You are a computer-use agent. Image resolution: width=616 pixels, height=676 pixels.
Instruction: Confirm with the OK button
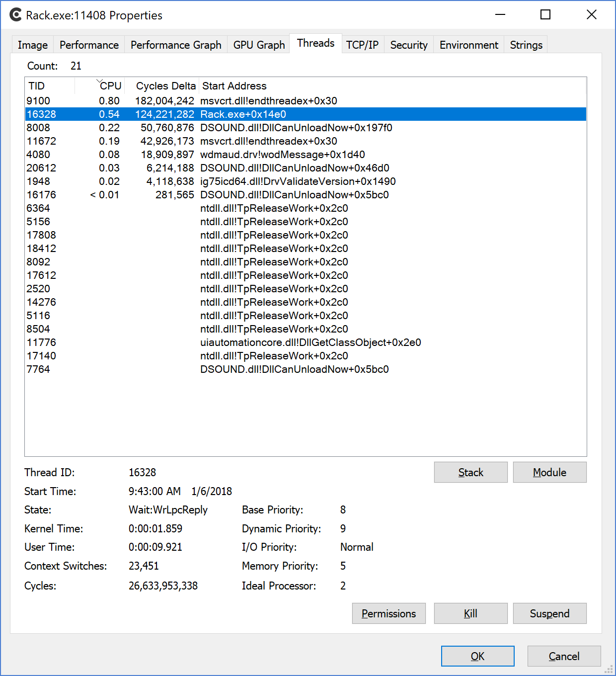point(477,656)
